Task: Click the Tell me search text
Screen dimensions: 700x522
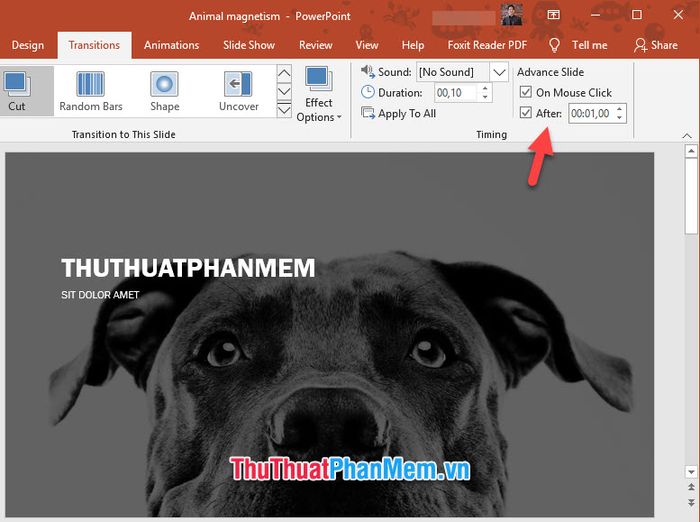Action: 590,45
